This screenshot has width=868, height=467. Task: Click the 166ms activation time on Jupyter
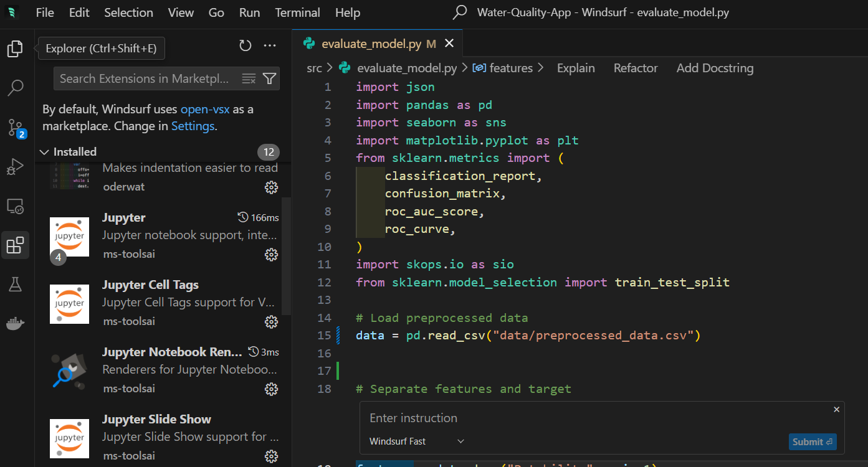pyautogui.click(x=259, y=217)
